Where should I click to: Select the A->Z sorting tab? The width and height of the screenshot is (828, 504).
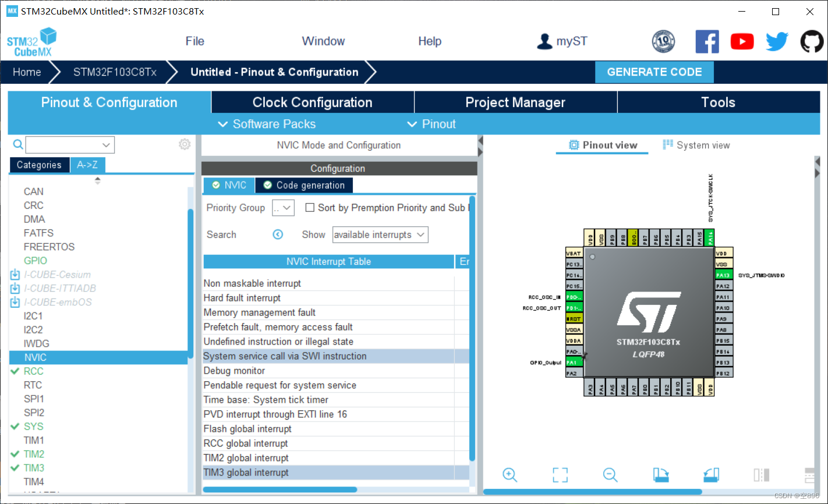click(87, 165)
